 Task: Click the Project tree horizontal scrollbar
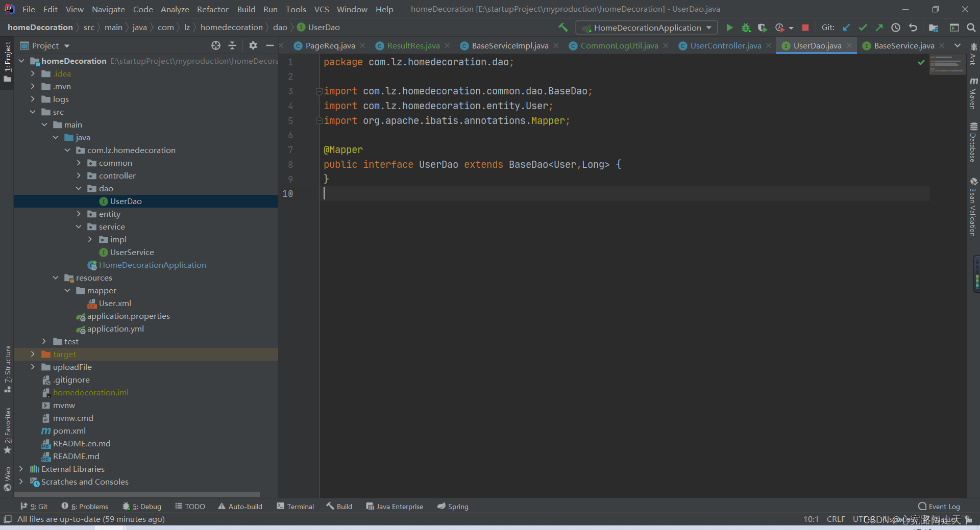click(137, 494)
